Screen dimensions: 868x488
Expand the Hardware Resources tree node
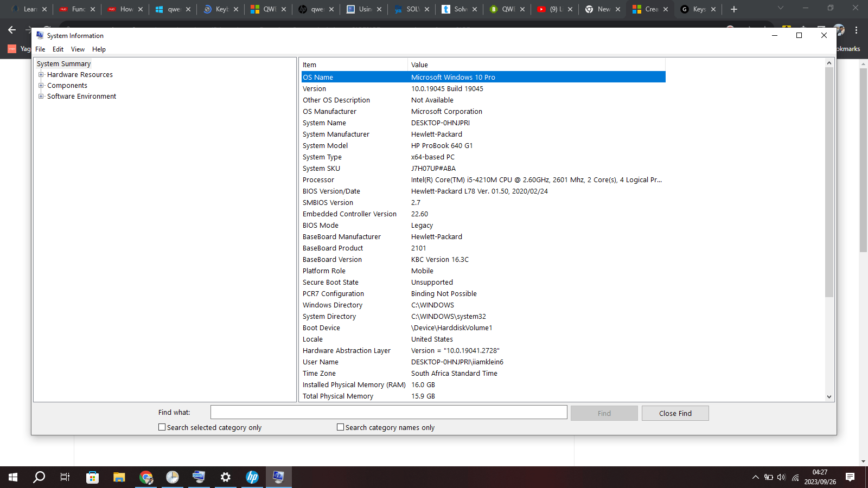(x=41, y=74)
